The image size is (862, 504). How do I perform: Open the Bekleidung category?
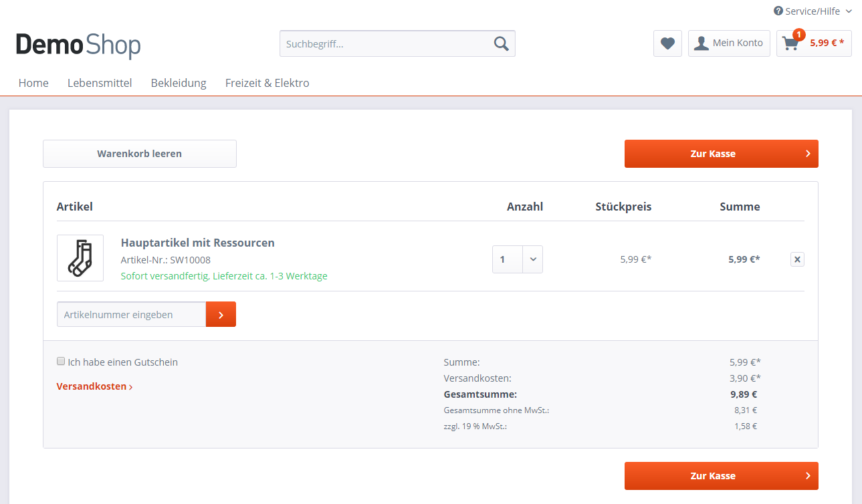[x=179, y=83]
